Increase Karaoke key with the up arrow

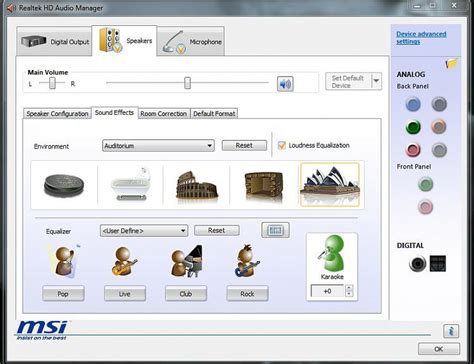(349, 288)
